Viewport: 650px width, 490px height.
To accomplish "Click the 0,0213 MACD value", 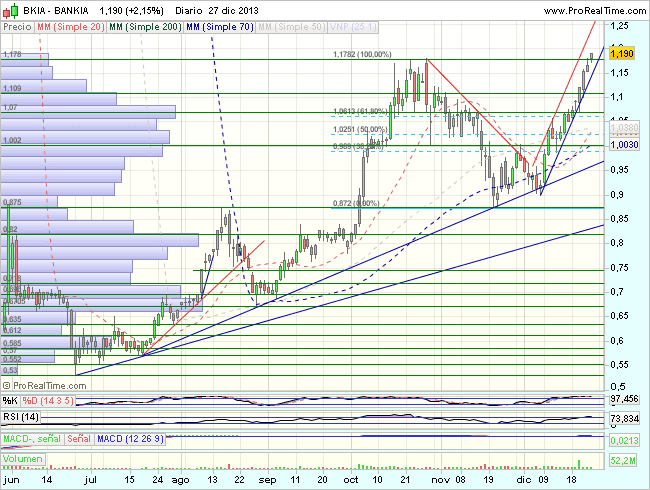I will click(x=624, y=440).
